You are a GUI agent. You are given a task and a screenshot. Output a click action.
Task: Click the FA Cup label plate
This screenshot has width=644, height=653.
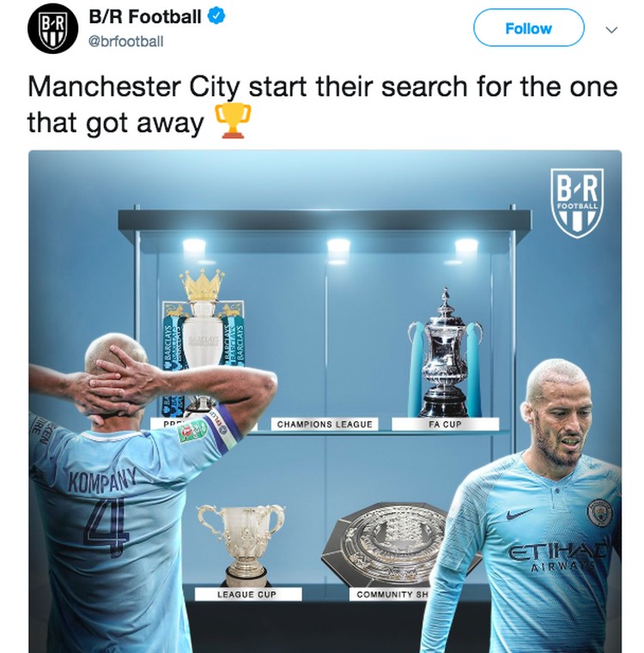(x=445, y=425)
